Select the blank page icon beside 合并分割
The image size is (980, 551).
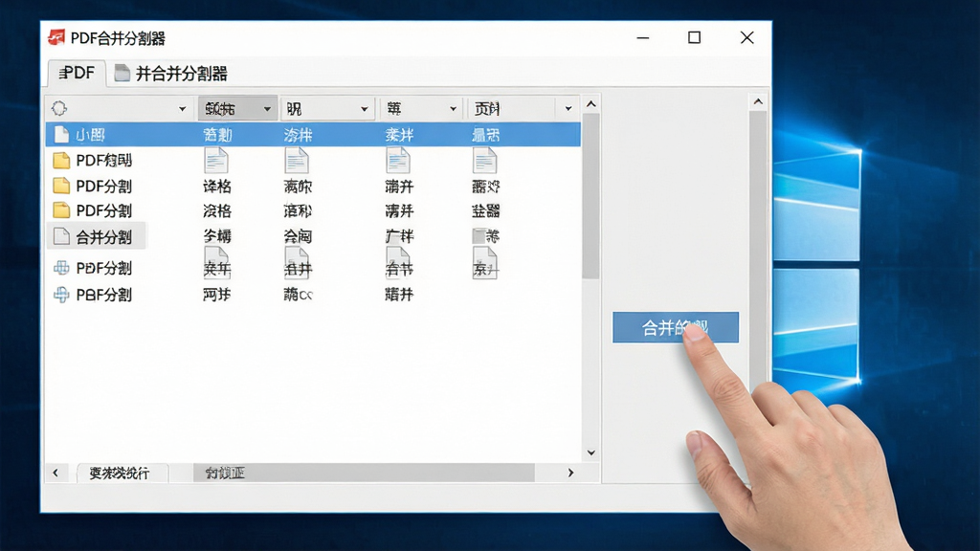(61, 236)
